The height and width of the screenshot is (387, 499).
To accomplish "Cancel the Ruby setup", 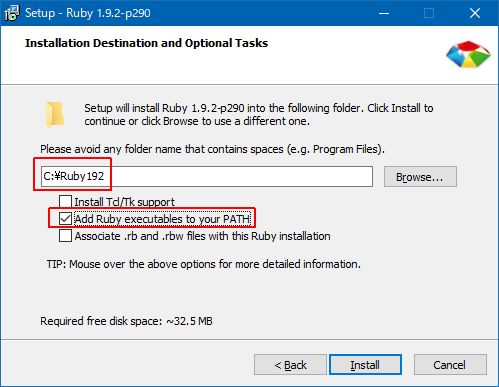I will point(450,365).
